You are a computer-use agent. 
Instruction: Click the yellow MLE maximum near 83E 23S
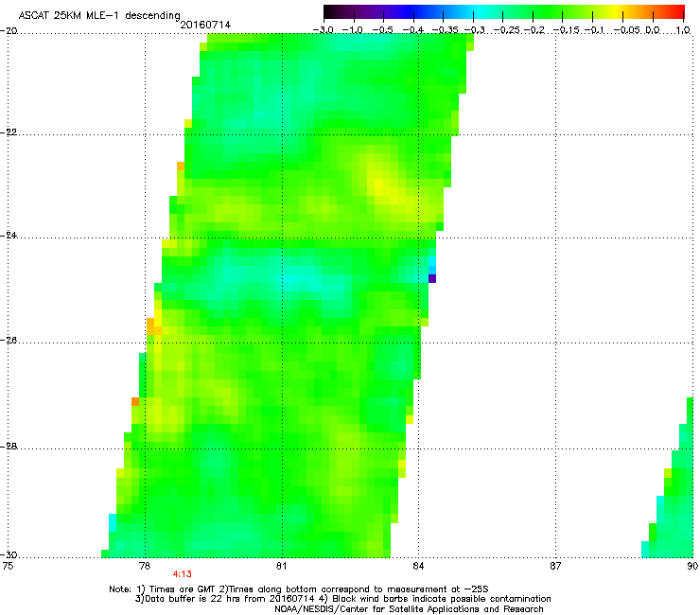pos(379,184)
